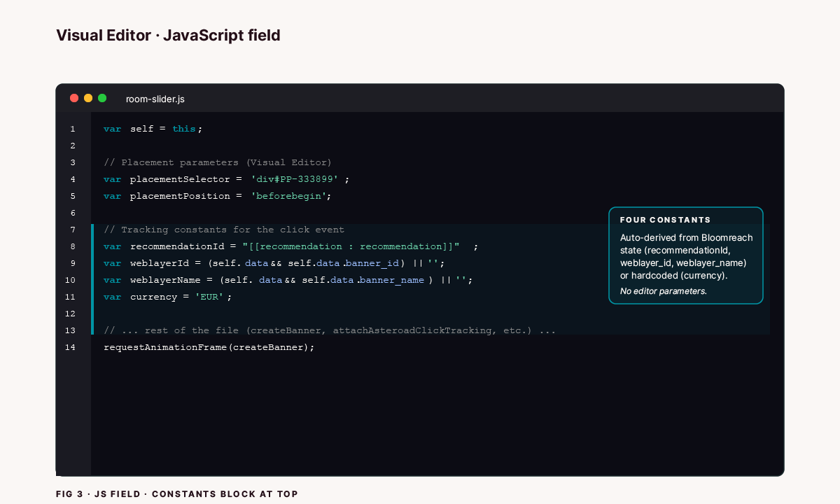Click the 'FOUR CONSTANTS' callout heading
This screenshot has height=504, width=840.
[665, 220]
